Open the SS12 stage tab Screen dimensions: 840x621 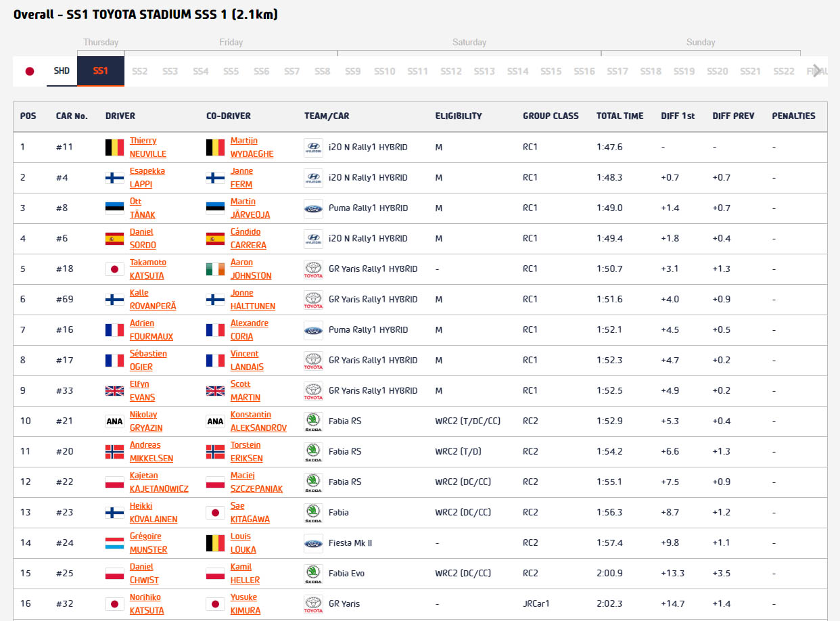(451, 71)
